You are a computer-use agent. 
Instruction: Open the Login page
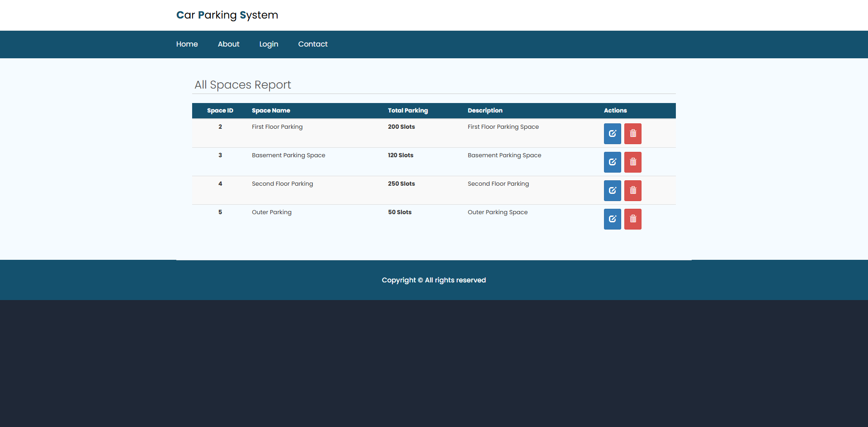click(x=269, y=44)
